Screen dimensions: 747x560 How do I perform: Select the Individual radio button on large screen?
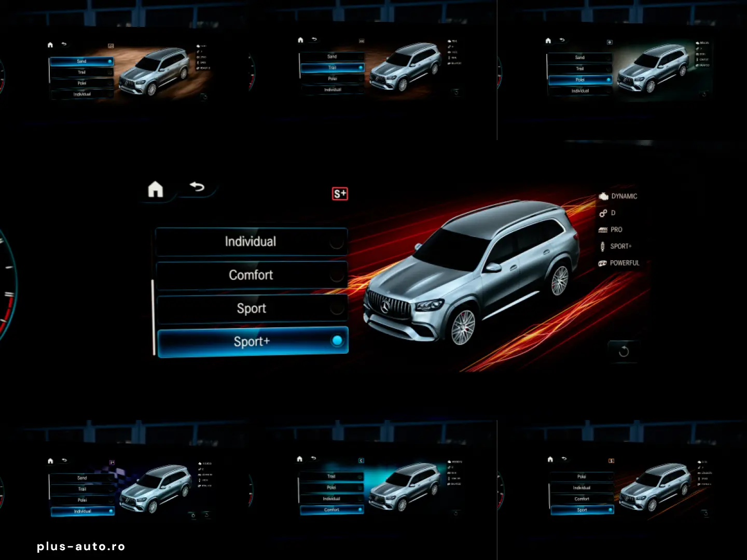pyautogui.click(x=336, y=242)
